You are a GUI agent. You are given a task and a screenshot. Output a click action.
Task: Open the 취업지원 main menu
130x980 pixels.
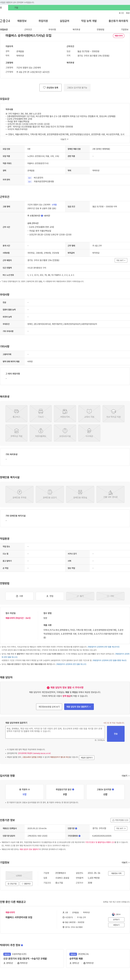point(43,21)
